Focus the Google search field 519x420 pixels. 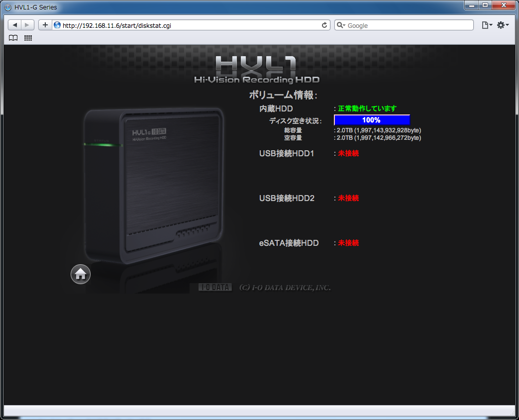(404, 25)
